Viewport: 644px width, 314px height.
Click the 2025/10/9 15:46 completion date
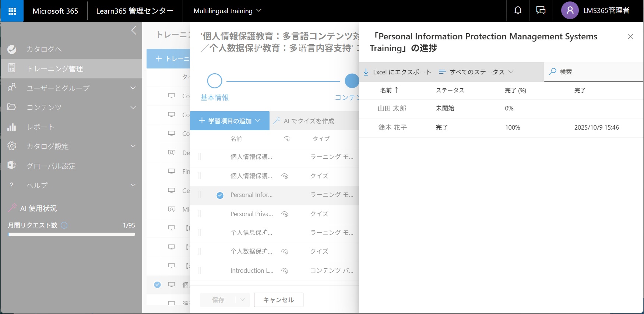597,127
